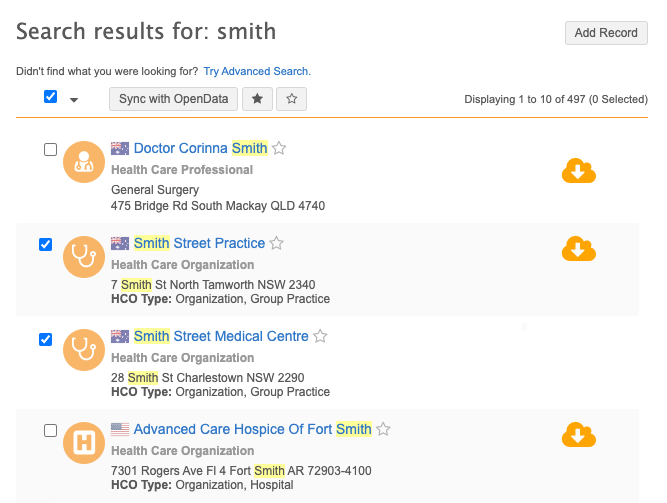Mark Smith Street Medical Centre as favorite

click(321, 336)
